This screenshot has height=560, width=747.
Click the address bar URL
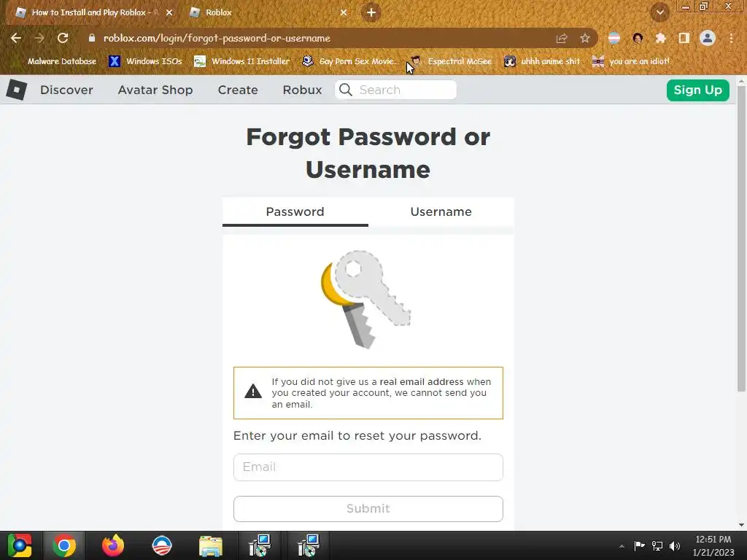[217, 38]
